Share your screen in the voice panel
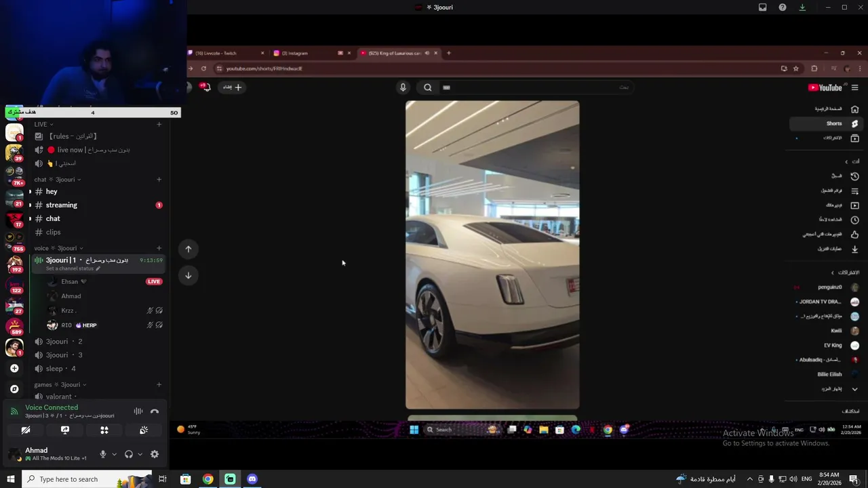The height and width of the screenshot is (488, 868). 65,430
